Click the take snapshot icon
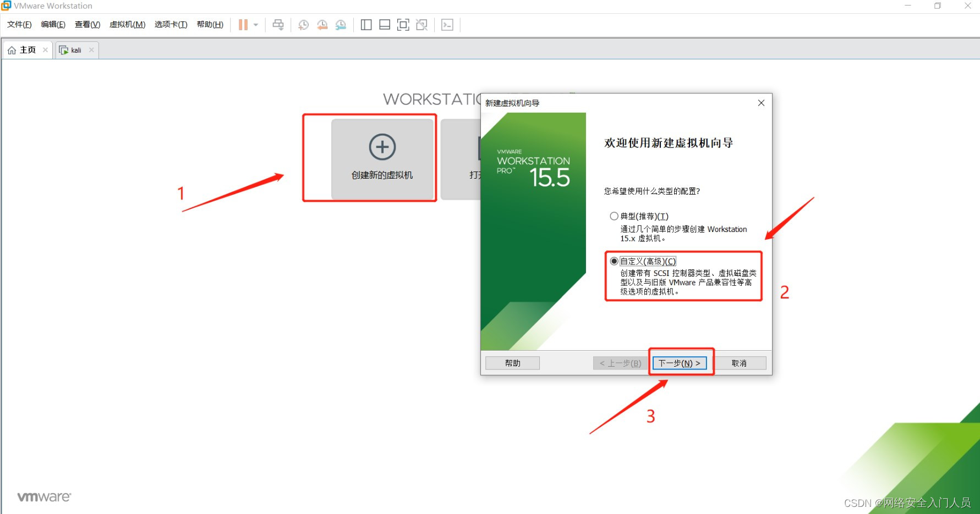The width and height of the screenshot is (980, 514). tap(303, 25)
